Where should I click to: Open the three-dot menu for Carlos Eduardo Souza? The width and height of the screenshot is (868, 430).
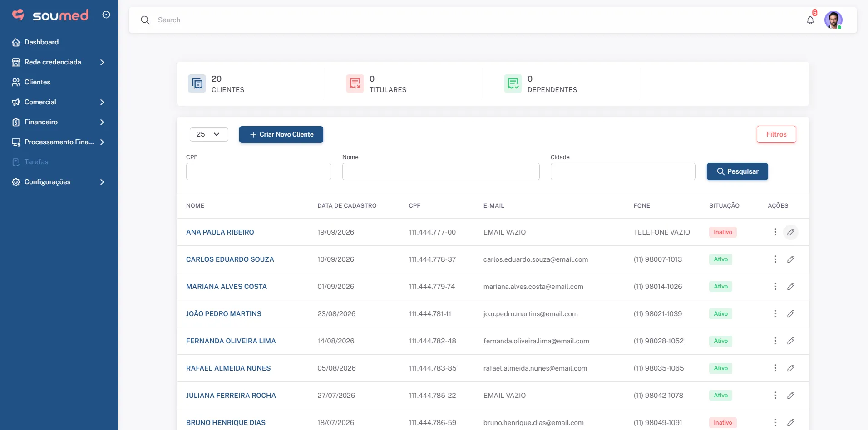(x=775, y=259)
